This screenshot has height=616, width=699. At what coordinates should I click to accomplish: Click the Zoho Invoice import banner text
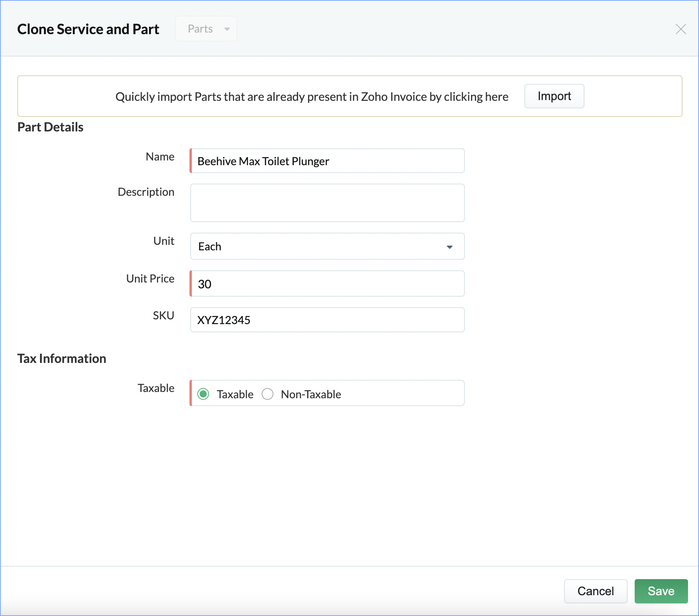312,97
